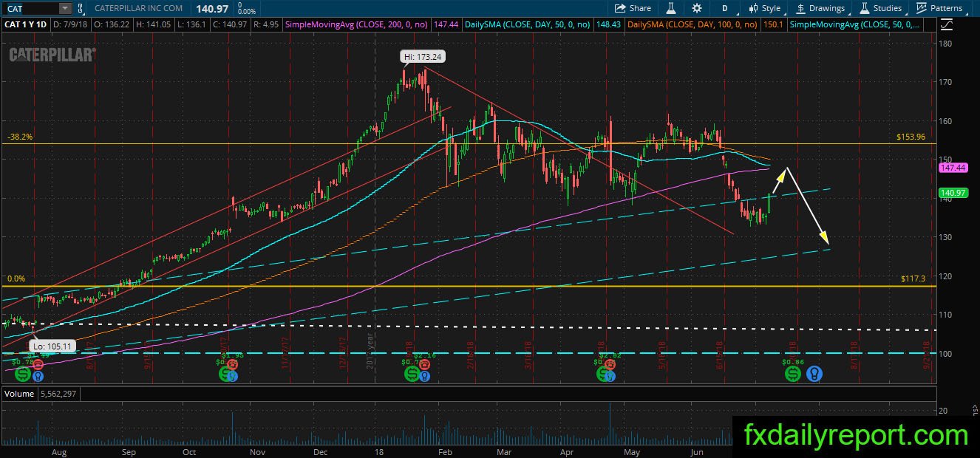Click the Lo: 105.11 price bubble

pyautogui.click(x=52, y=345)
